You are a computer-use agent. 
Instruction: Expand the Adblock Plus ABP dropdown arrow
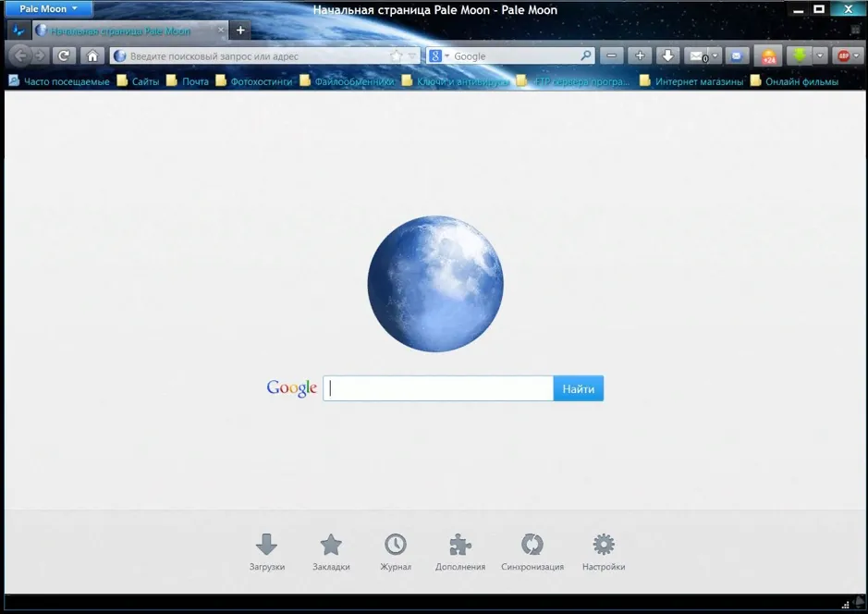[856, 55]
